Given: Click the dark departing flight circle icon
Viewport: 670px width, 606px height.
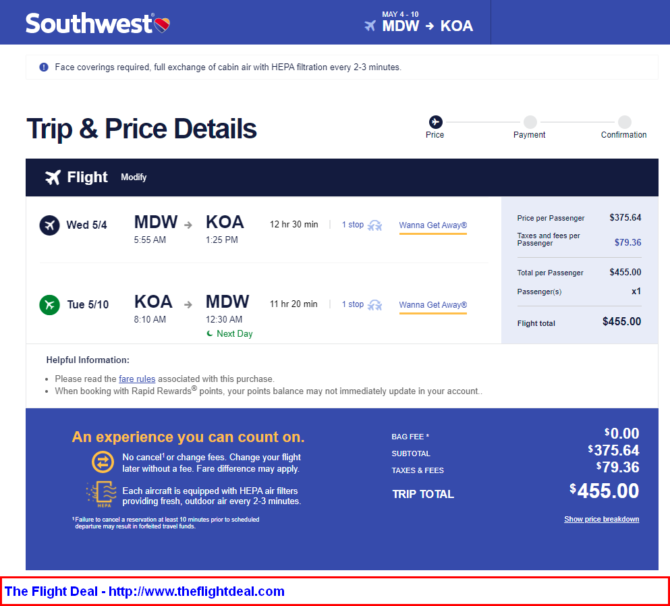Looking at the screenshot, I should point(50,225).
